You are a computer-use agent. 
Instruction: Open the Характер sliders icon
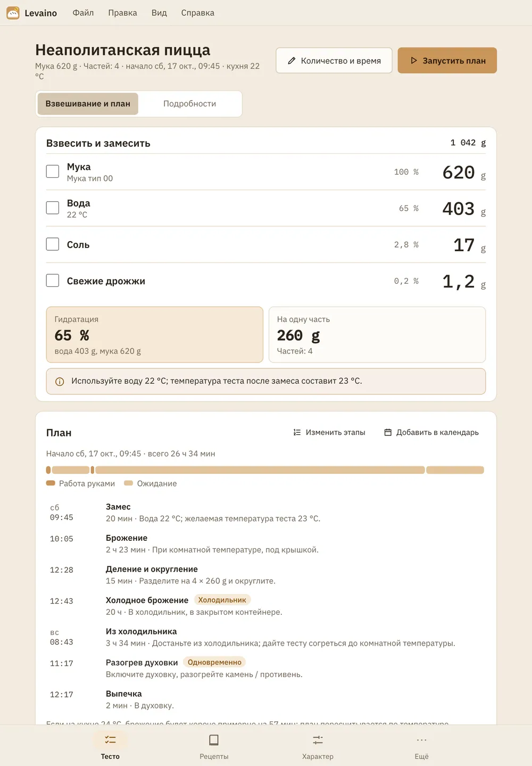coord(318,740)
